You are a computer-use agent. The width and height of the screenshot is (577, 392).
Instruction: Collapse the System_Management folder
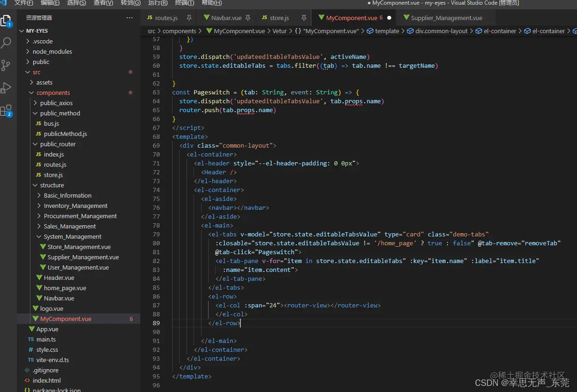click(72, 236)
